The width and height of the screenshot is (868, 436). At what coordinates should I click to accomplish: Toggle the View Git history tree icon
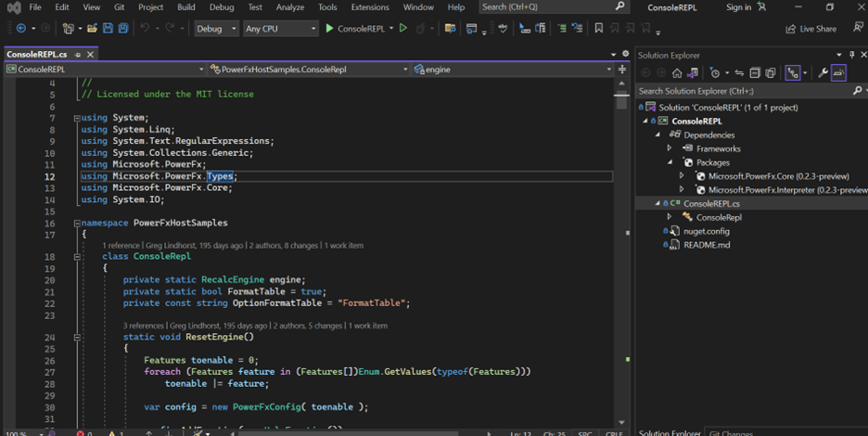pyautogui.click(x=793, y=73)
